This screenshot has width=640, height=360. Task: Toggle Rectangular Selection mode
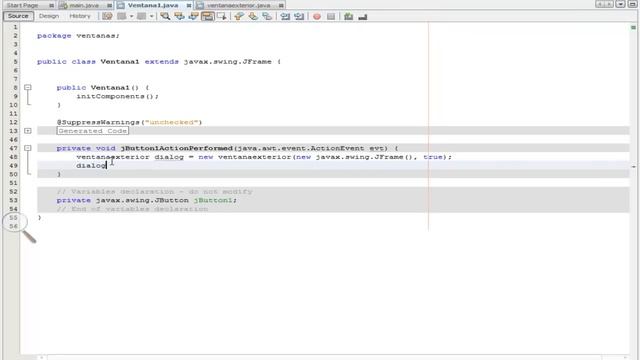[222, 16]
